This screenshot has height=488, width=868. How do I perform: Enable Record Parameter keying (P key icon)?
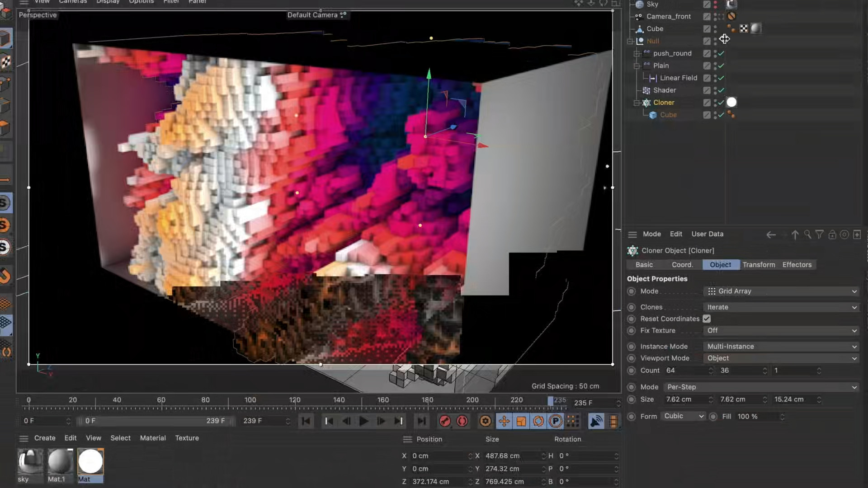tap(555, 421)
